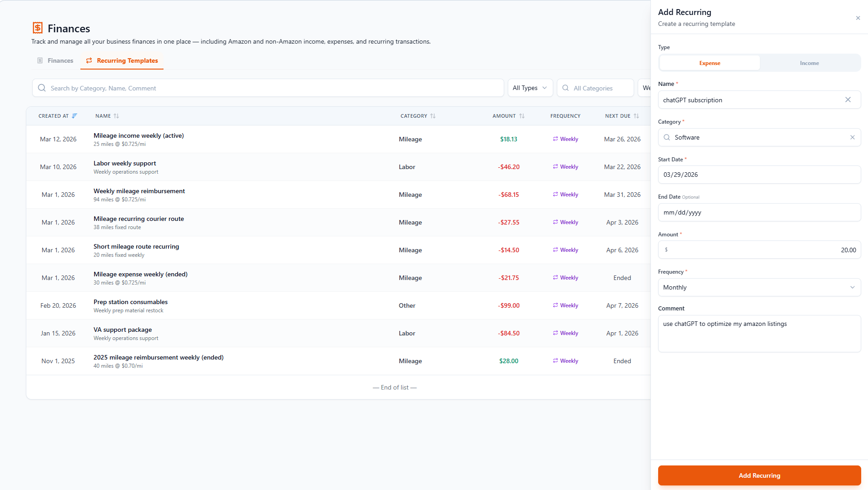This screenshot has width=868, height=490.
Task: Select Expense type toggle
Action: [x=709, y=63]
